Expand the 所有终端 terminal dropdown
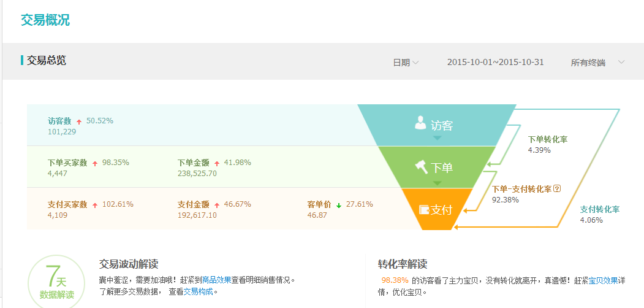This screenshot has width=644, height=308. point(597,63)
